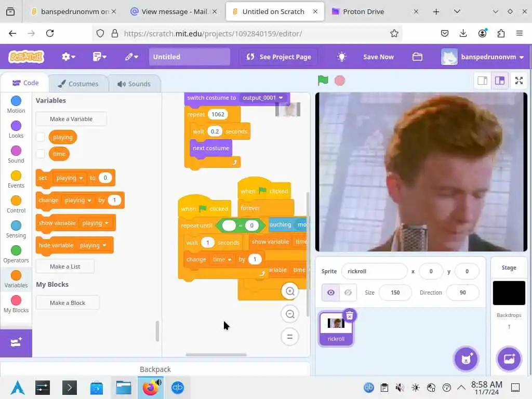Image resolution: width=532 pixels, height=399 pixels.
Task: Zoom out the code workspace
Action: point(290,314)
